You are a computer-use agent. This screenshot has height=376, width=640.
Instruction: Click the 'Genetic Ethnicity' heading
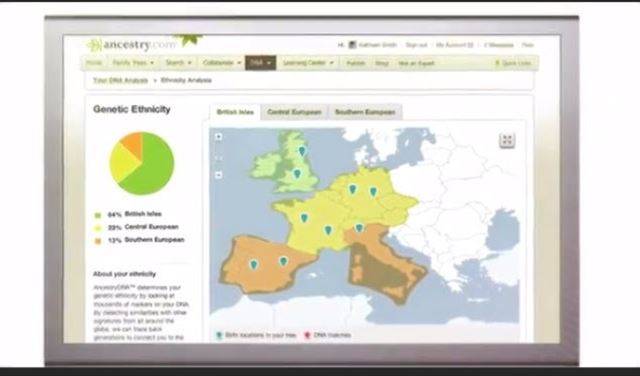[x=132, y=109]
